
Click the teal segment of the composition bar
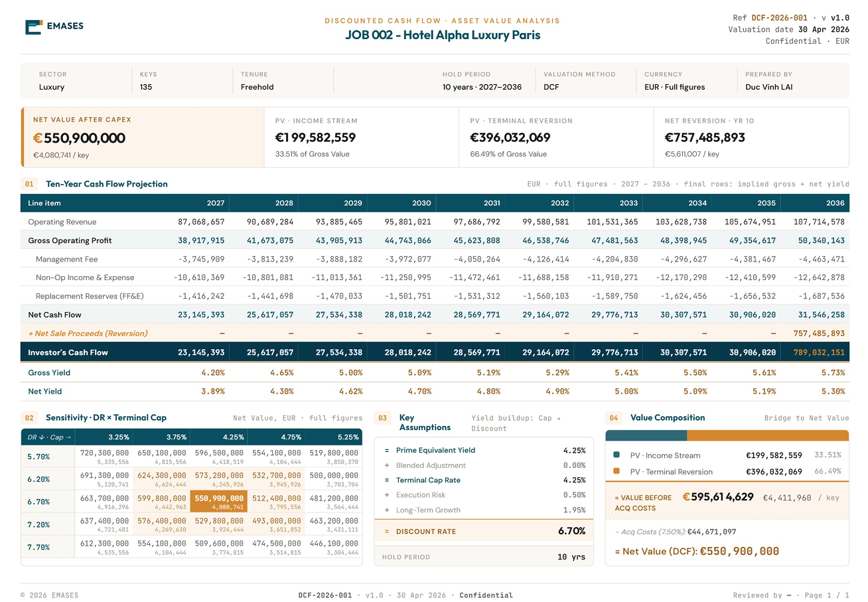(x=646, y=435)
